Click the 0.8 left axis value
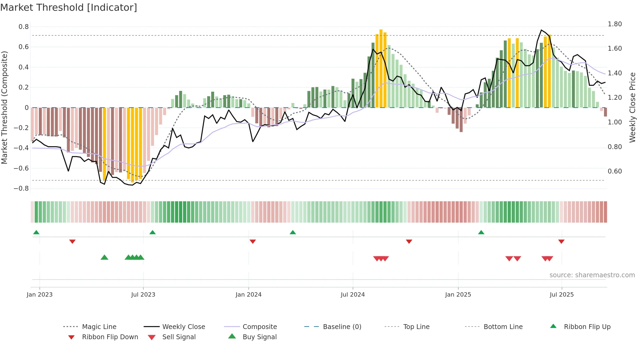 tap(24, 27)
